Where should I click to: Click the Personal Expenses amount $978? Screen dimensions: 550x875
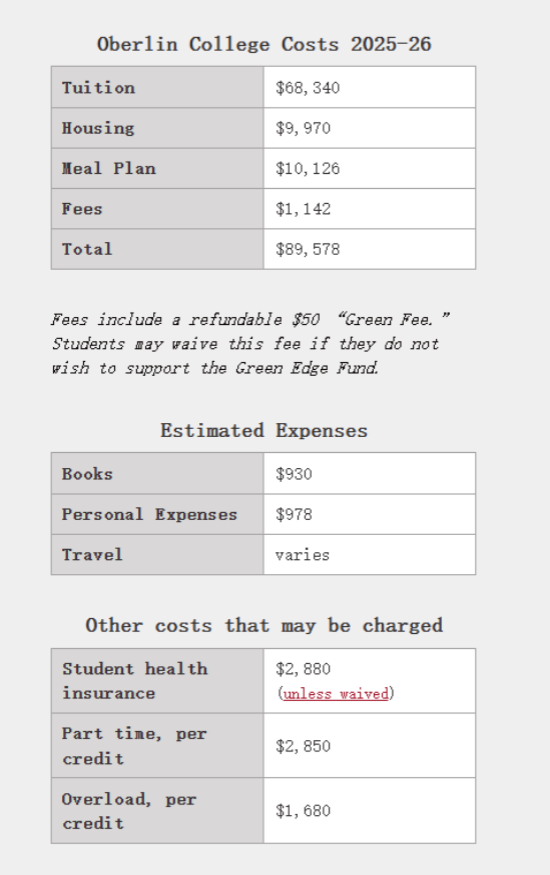point(293,515)
